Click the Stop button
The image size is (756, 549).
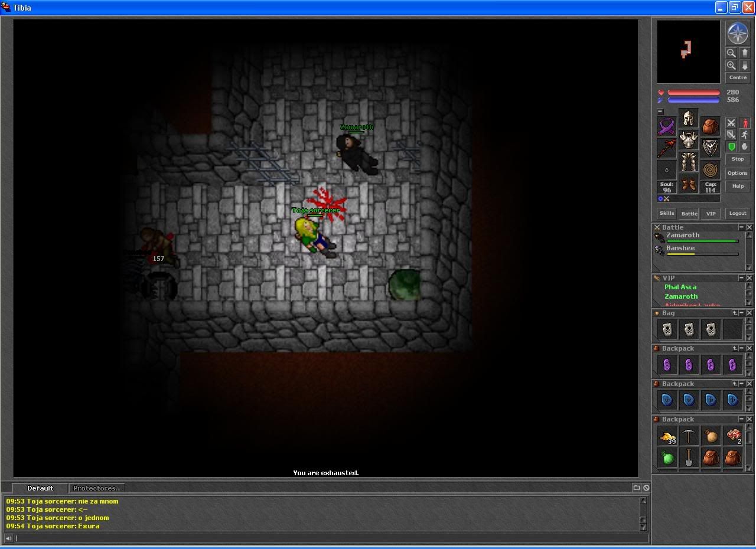tap(738, 159)
